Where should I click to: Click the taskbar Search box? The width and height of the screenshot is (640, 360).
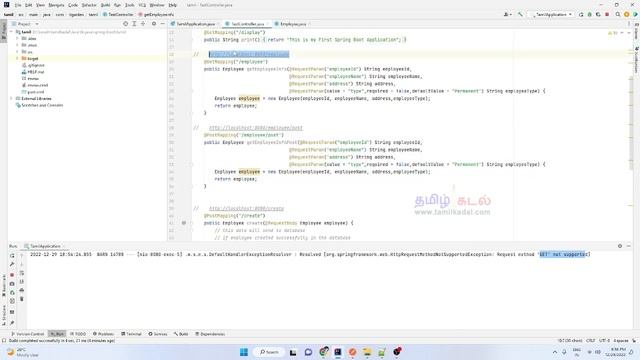[269, 352]
